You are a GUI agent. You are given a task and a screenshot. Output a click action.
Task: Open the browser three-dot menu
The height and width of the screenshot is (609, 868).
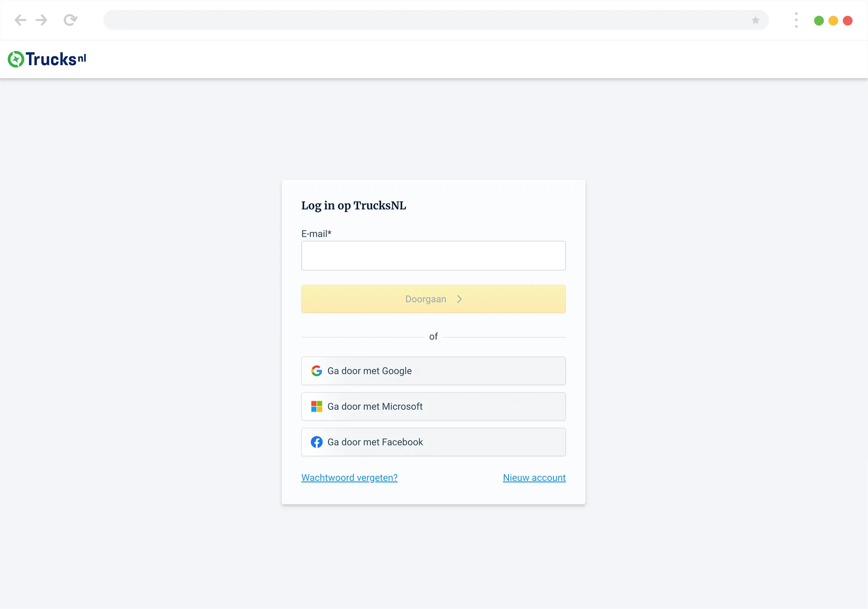click(x=796, y=20)
